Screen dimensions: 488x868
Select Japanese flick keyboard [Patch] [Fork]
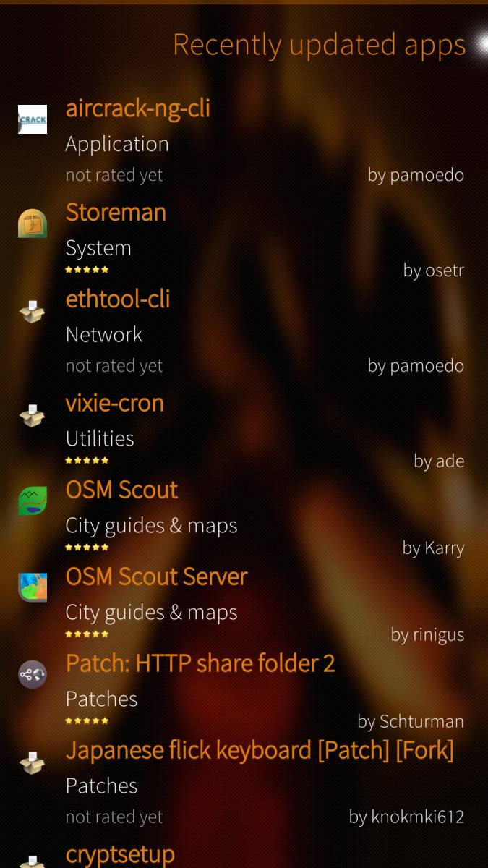point(260,751)
